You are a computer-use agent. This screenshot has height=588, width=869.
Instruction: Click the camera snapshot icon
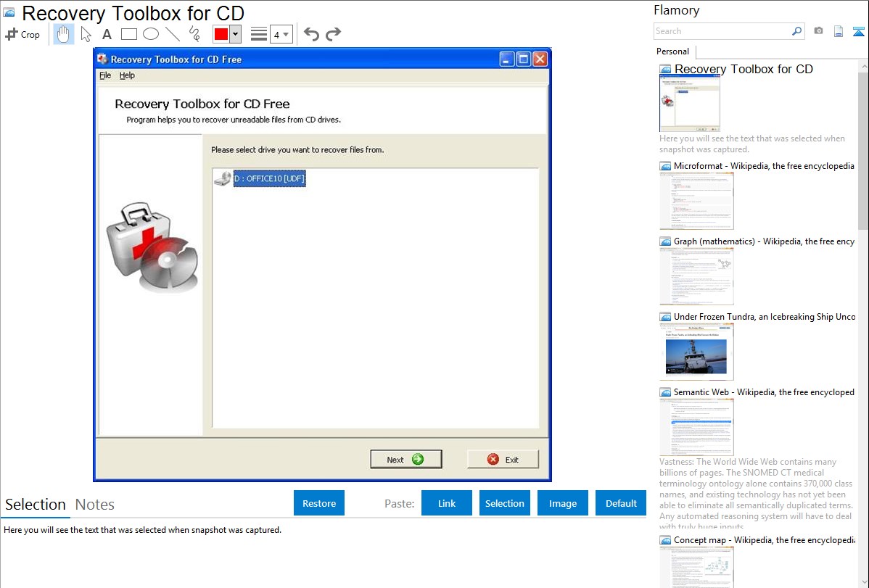click(818, 30)
